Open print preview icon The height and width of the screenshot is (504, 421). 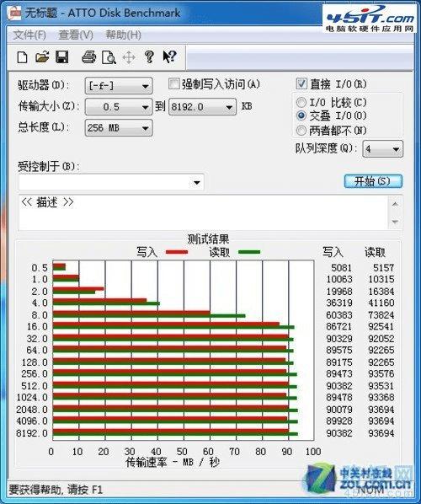[109, 57]
